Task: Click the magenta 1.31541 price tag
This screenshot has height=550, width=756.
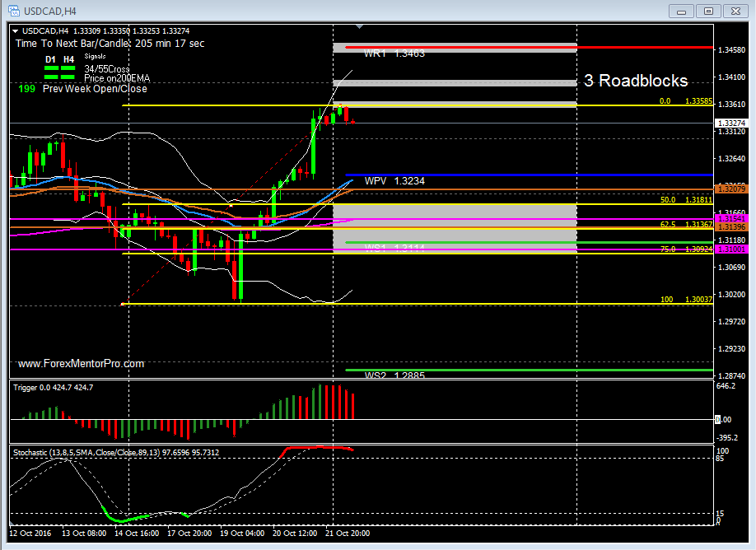Action: 731,219
